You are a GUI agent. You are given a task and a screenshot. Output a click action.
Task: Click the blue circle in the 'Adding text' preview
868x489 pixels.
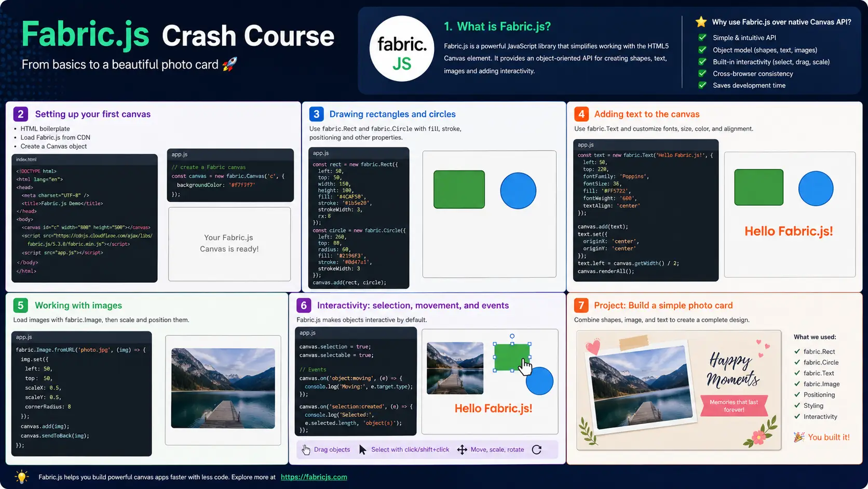(x=816, y=188)
